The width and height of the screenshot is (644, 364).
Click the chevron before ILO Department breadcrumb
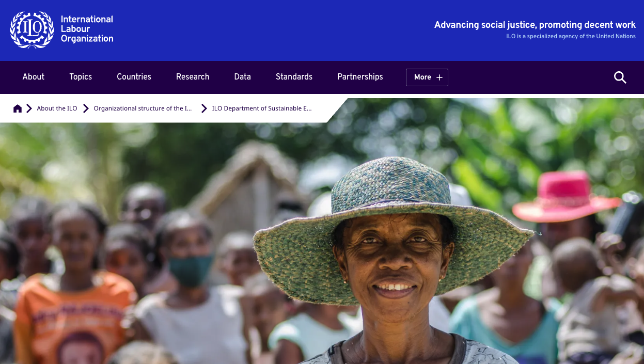tap(204, 108)
